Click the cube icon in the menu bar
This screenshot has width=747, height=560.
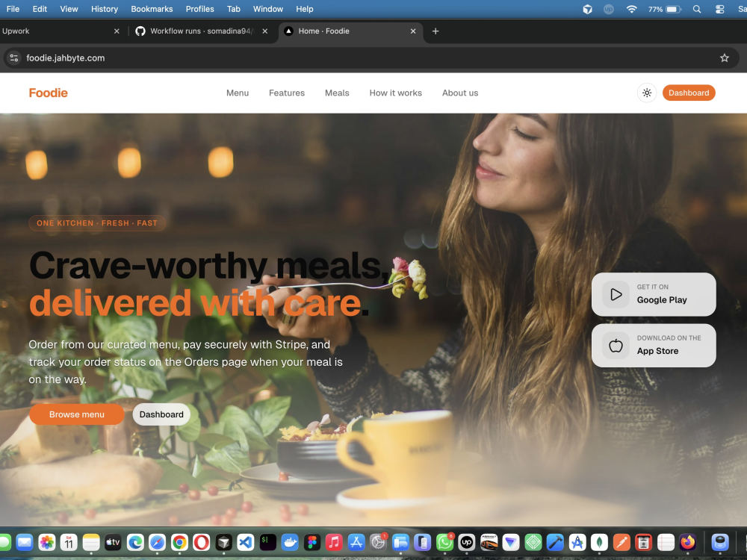(x=587, y=9)
